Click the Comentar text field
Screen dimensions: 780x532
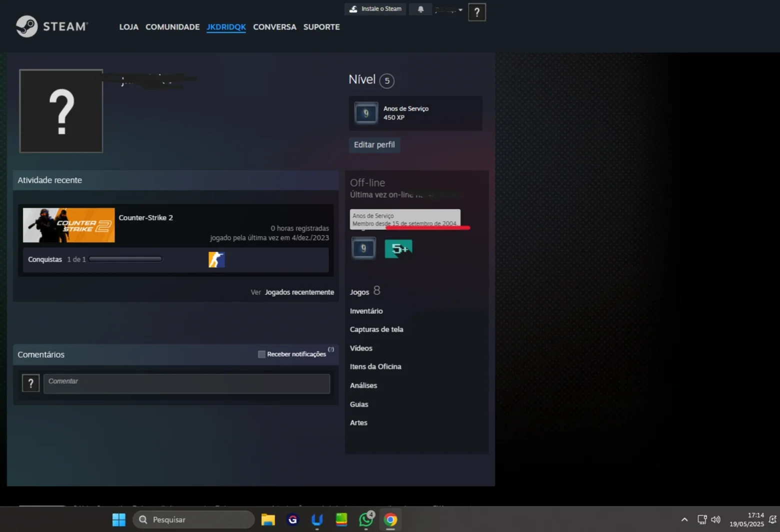186,384
